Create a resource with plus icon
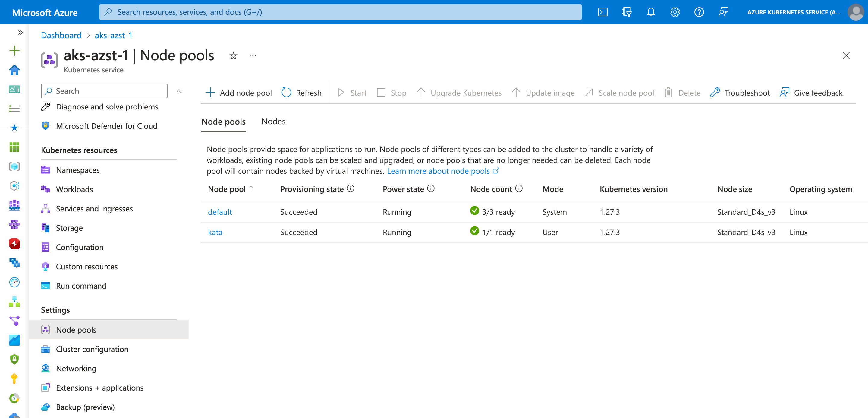 coord(14,51)
